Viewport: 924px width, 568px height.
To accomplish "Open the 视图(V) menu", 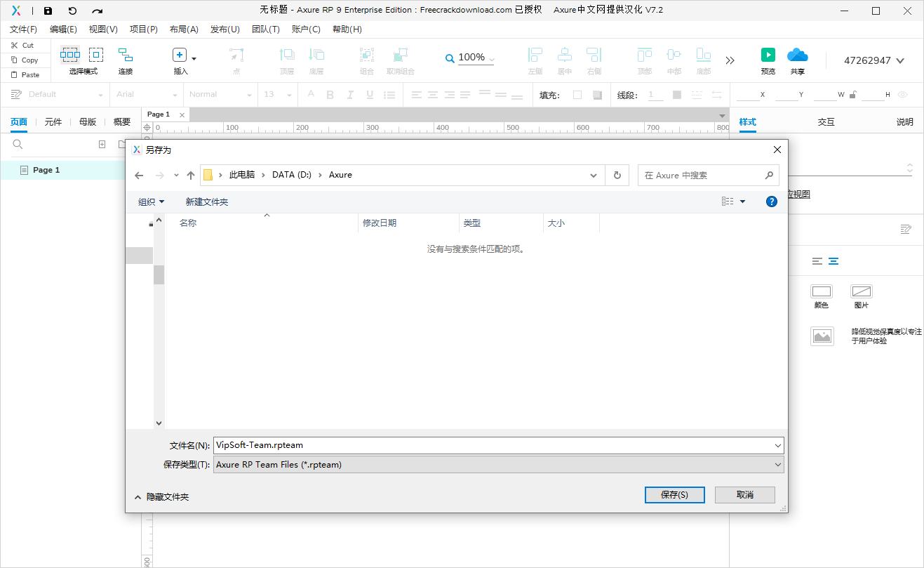I will coord(103,29).
